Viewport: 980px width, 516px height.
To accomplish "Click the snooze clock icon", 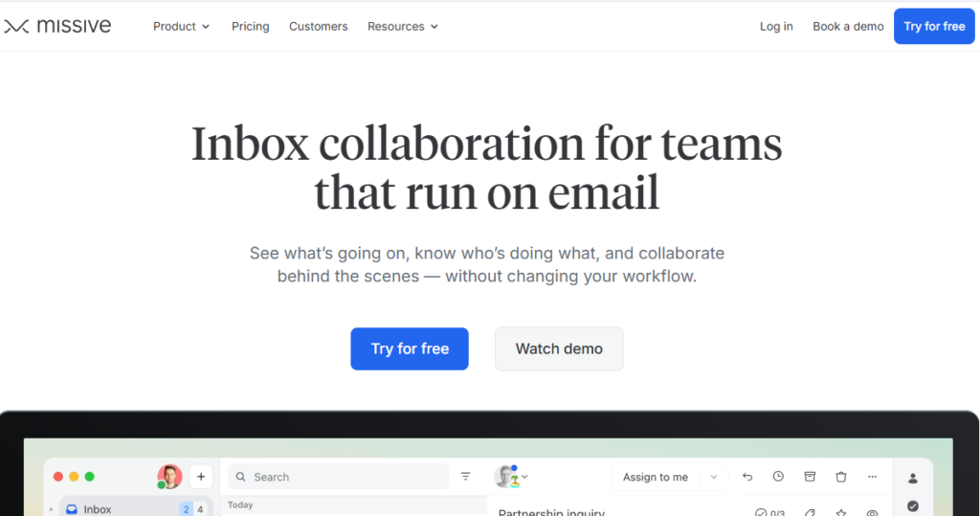I will [x=778, y=477].
